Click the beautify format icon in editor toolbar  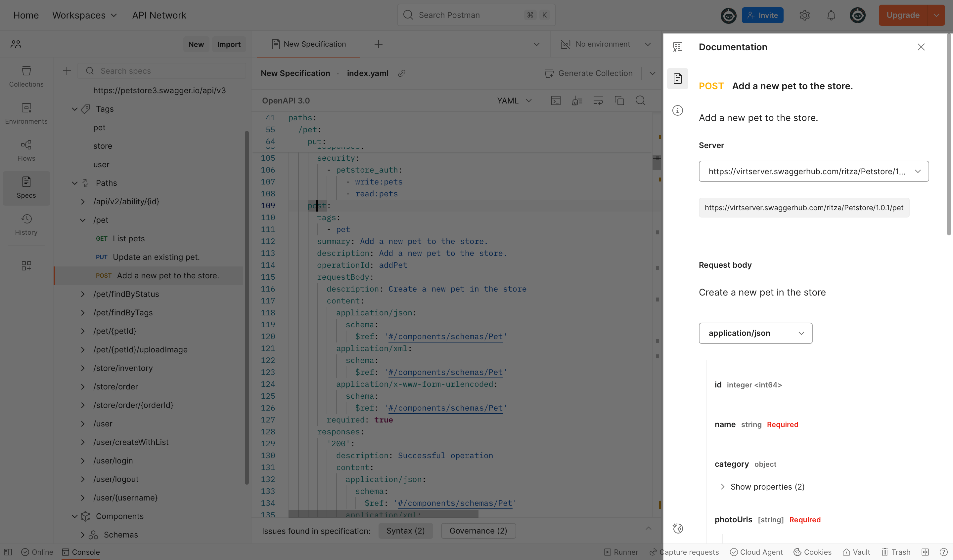click(x=577, y=100)
